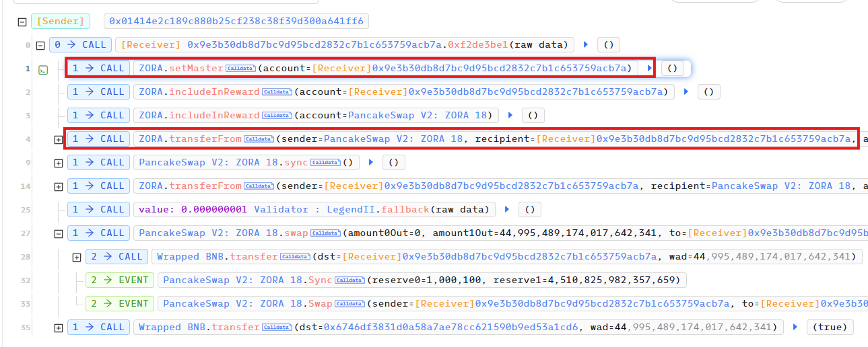
Task: Show return arrow for the 0xf2de3be1 raw data call
Action: 586,45
